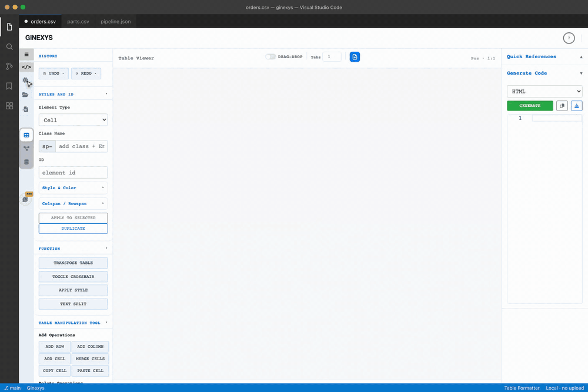Copy generated code with clipboard icon

pyautogui.click(x=562, y=106)
